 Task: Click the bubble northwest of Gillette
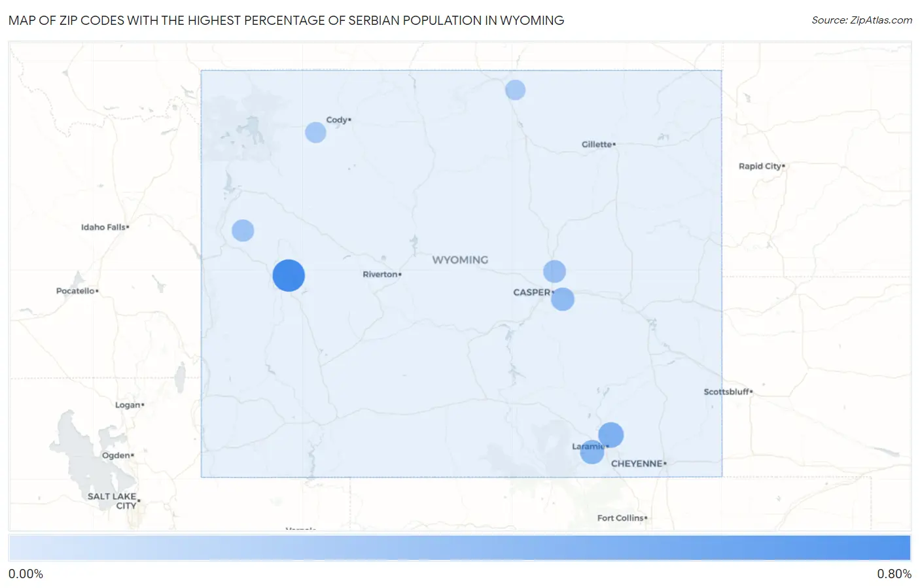coord(516,90)
